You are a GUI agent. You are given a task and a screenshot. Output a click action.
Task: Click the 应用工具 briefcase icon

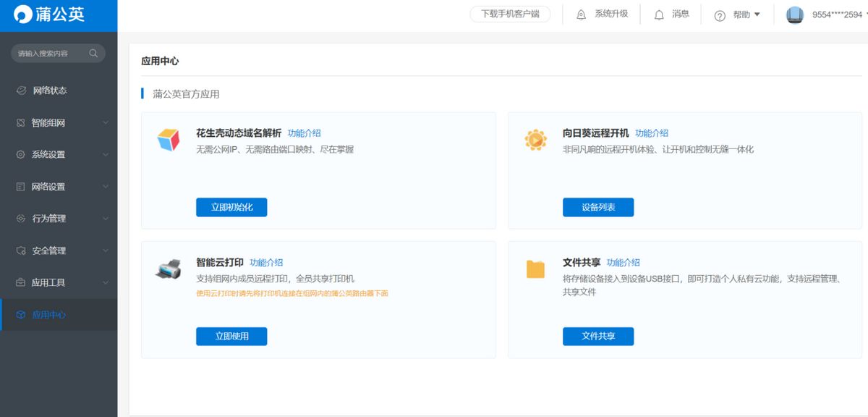[x=21, y=282]
